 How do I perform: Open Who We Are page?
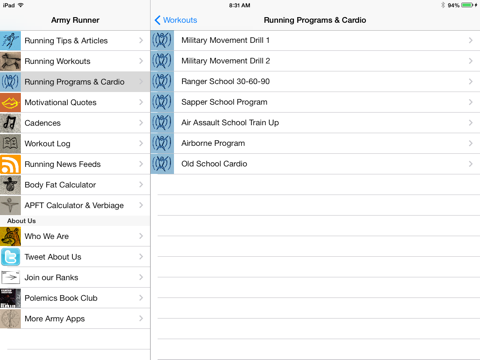[75, 236]
